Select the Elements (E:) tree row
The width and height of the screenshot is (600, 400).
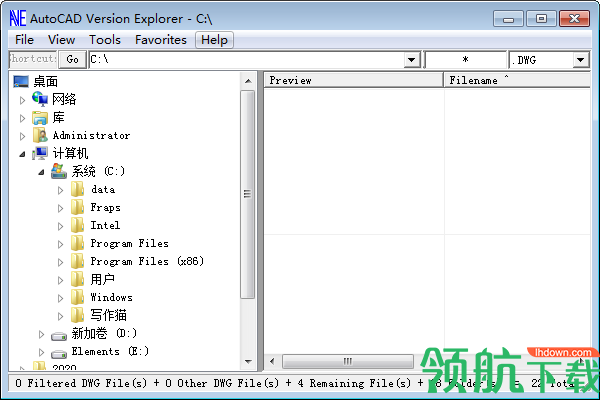point(110,351)
